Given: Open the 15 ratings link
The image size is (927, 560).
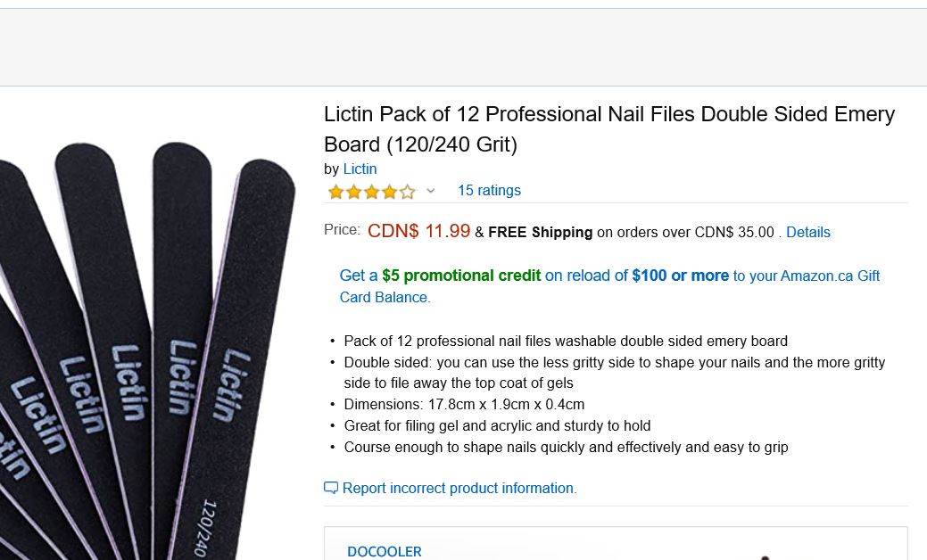Looking at the screenshot, I should pos(489,191).
